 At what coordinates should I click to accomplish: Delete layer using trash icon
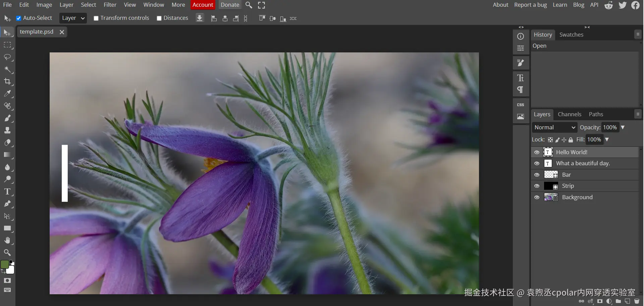(637, 301)
